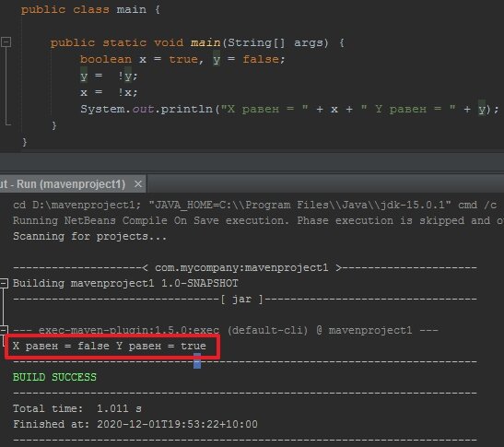Click the 'Total time: 1.011 s' line
Viewport: 504px width, 447px height.
pos(77,408)
